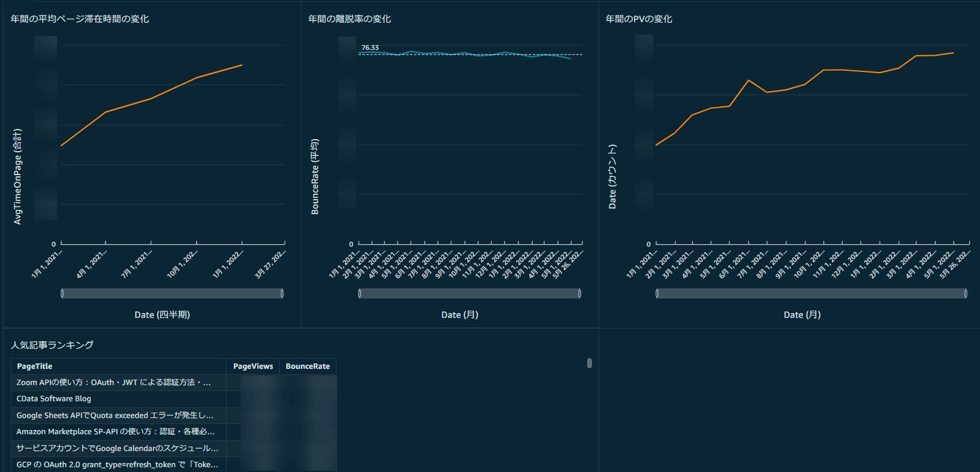Sort the table by the PageTitle column header

(x=119, y=366)
